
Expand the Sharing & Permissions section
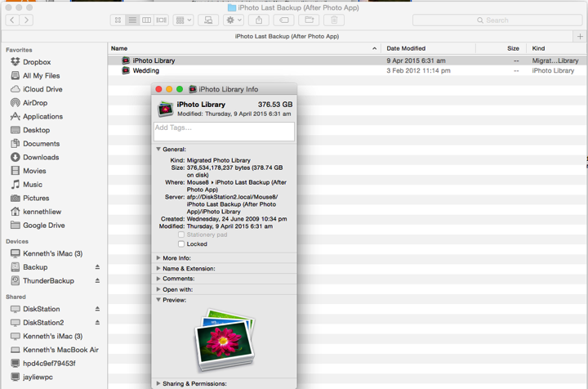(158, 384)
